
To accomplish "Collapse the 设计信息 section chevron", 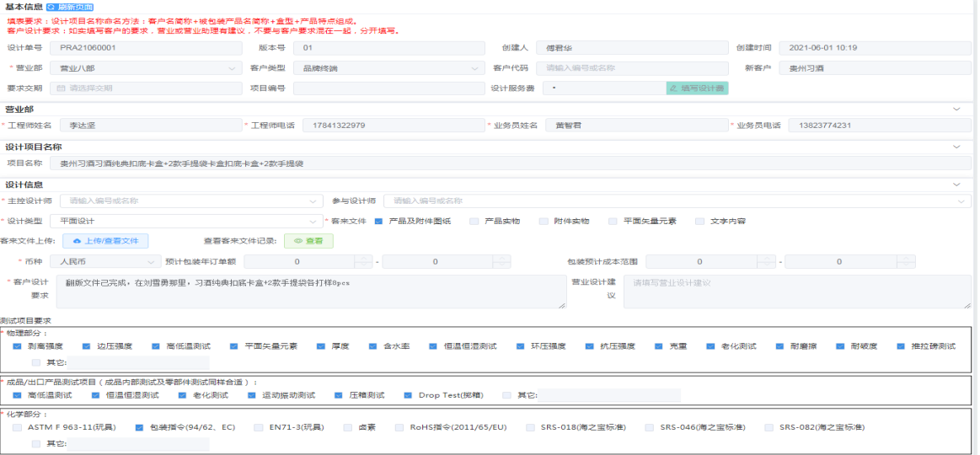I will coord(956,185).
